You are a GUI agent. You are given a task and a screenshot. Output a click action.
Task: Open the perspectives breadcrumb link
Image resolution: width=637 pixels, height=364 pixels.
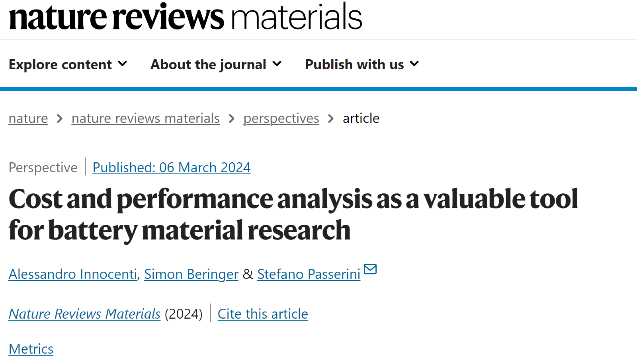click(281, 118)
